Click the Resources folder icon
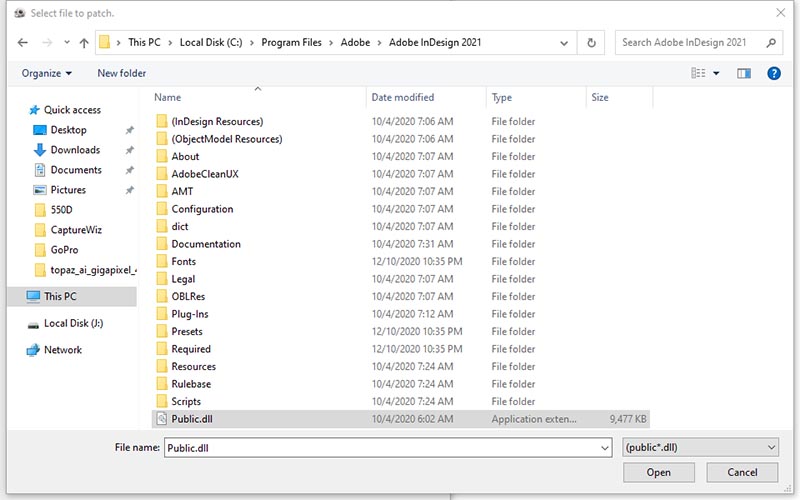The height and width of the screenshot is (500, 800). (162, 366)
